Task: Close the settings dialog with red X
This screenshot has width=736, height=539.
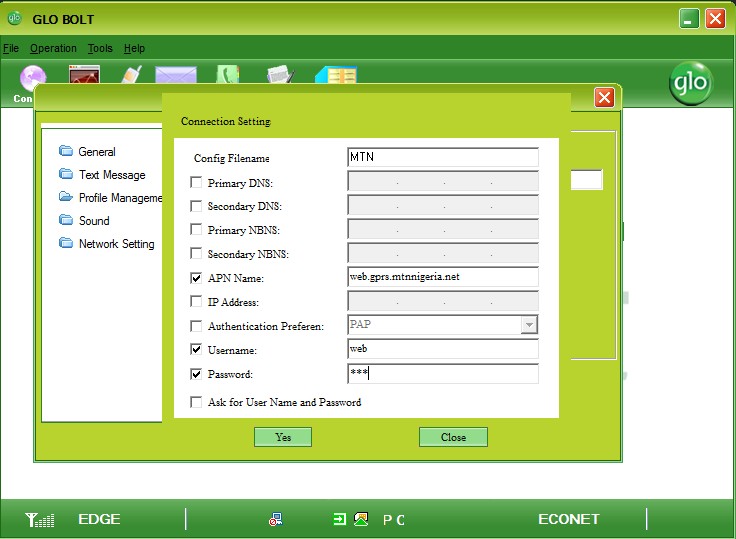Action: pyautogui.click(x=604, y=98)
